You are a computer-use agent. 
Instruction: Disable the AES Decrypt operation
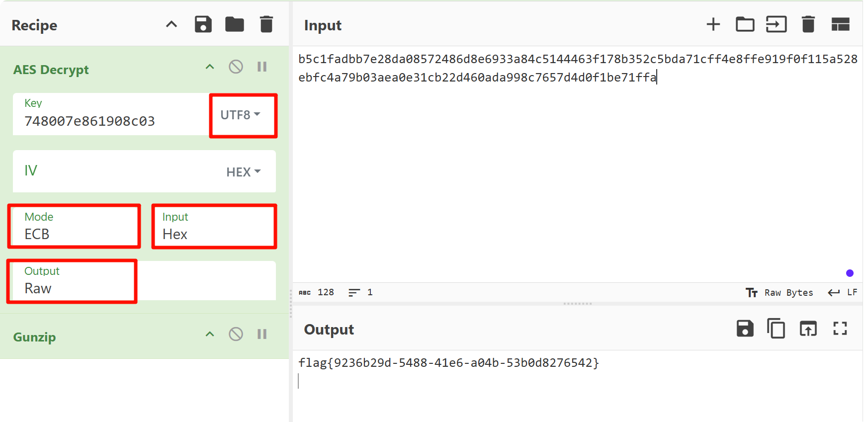pos(236,67)
